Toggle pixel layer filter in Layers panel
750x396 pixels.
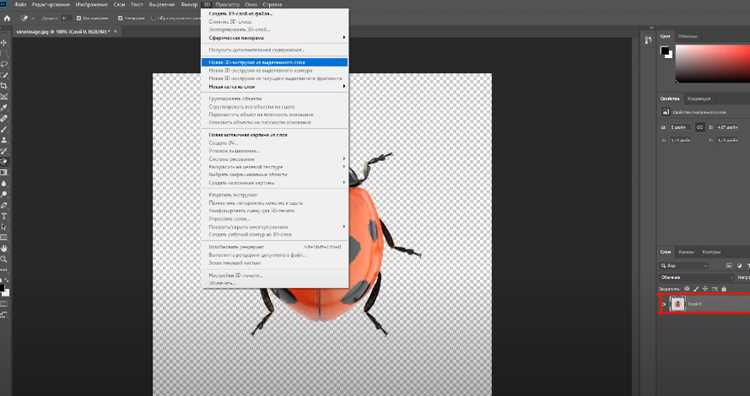point(729,265)
